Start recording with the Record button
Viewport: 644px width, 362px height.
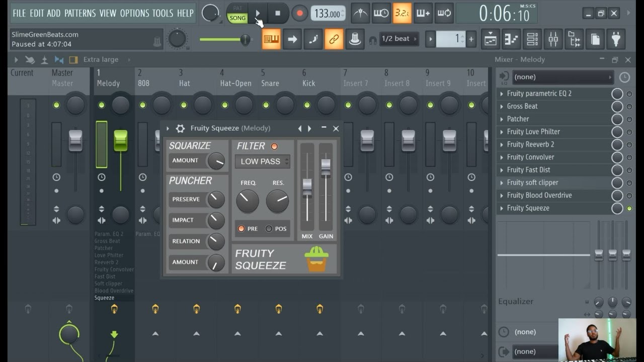pyautogui.click(x=299, y=13)
